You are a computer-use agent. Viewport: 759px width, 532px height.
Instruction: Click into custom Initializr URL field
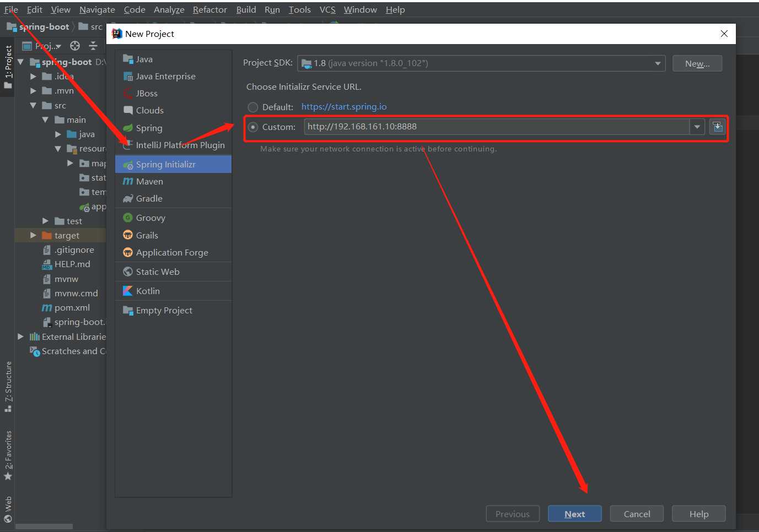point(497,127)
